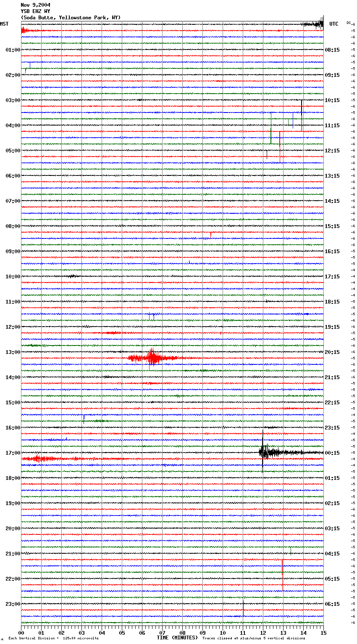Screen dimensions: 357x644
Task: Click the '13:15' UTC time label
Action: (x=332, y=176)
